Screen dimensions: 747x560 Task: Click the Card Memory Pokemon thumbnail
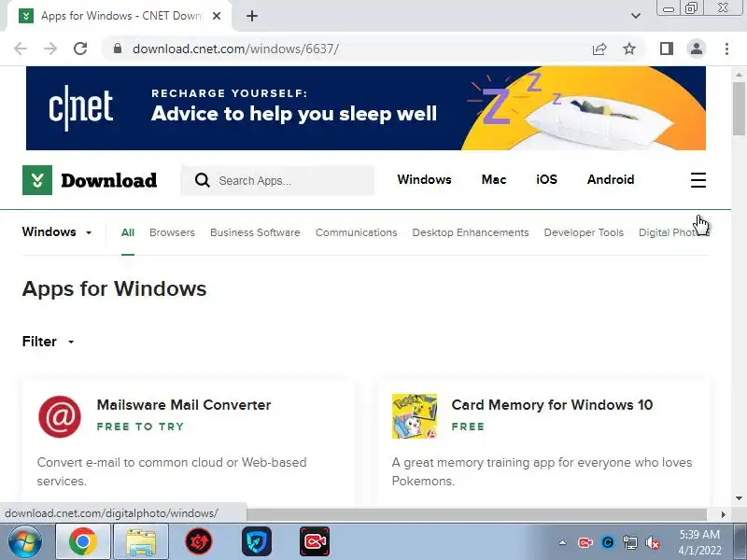(x=414, y=416)
